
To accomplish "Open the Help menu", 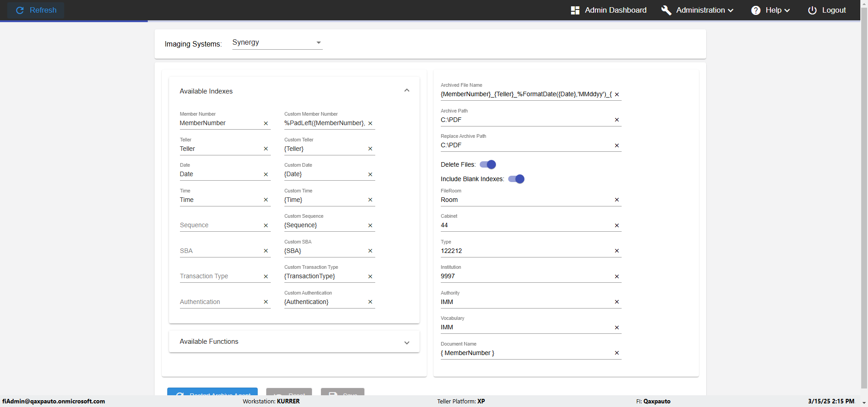I will (x=771, y=10).
